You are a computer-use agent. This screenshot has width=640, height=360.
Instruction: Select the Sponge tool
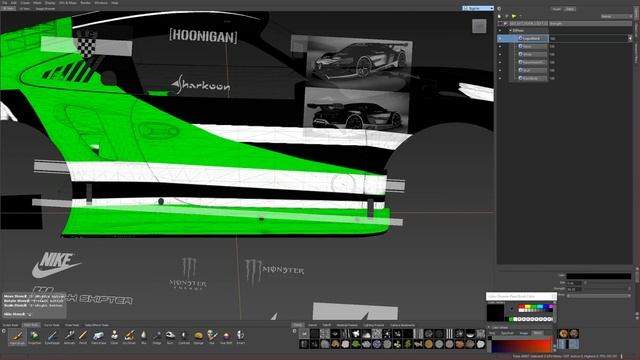[x=198, y=336]
